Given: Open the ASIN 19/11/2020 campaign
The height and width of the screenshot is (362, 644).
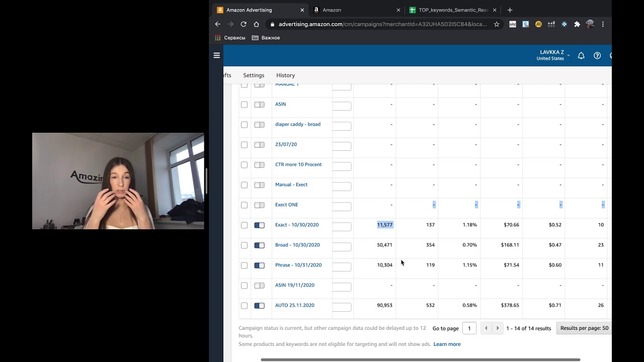Looking at the screenshot, I should pos(295,285).
